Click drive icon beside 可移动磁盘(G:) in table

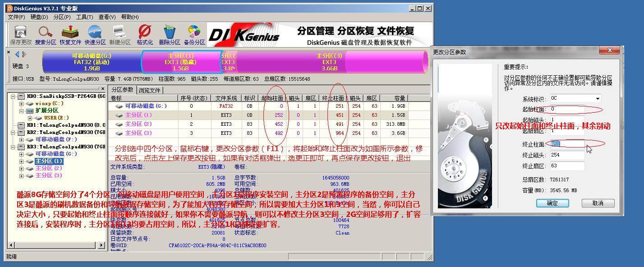coord(119,106)
